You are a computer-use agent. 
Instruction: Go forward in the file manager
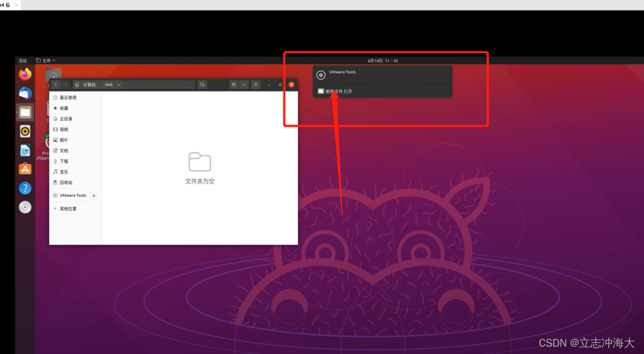coord(65,84)
